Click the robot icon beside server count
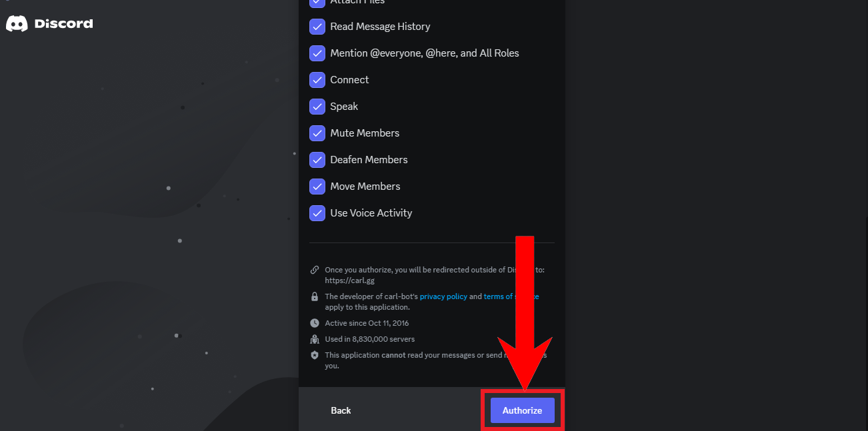This screenshot has width=868, height=431. [x=315, y=339]
